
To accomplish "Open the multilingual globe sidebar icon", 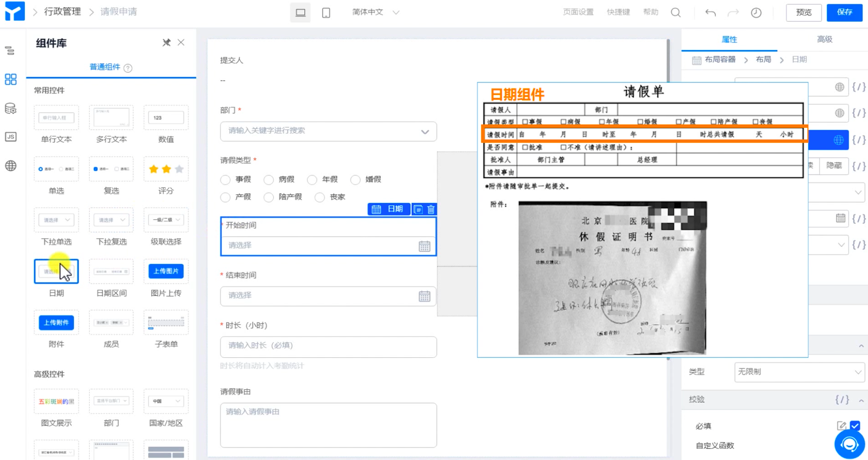I will (x=11, y=166).
